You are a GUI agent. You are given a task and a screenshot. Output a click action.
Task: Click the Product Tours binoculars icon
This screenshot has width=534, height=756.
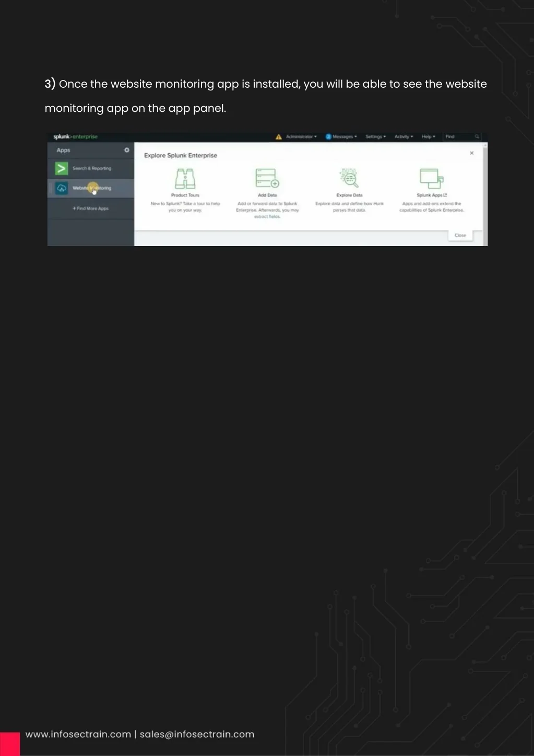tap(185, 179)
